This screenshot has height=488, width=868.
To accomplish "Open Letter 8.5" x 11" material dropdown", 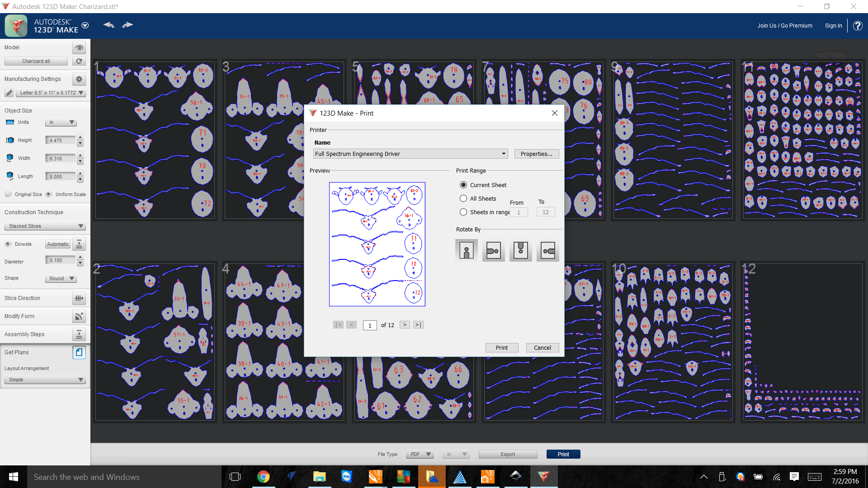I will click(x=51, y=93).
